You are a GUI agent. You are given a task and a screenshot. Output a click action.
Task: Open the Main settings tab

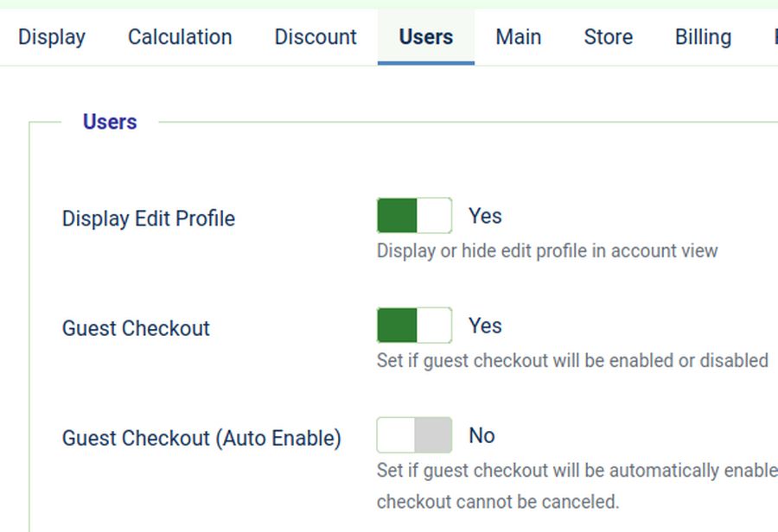click(519, 37)
